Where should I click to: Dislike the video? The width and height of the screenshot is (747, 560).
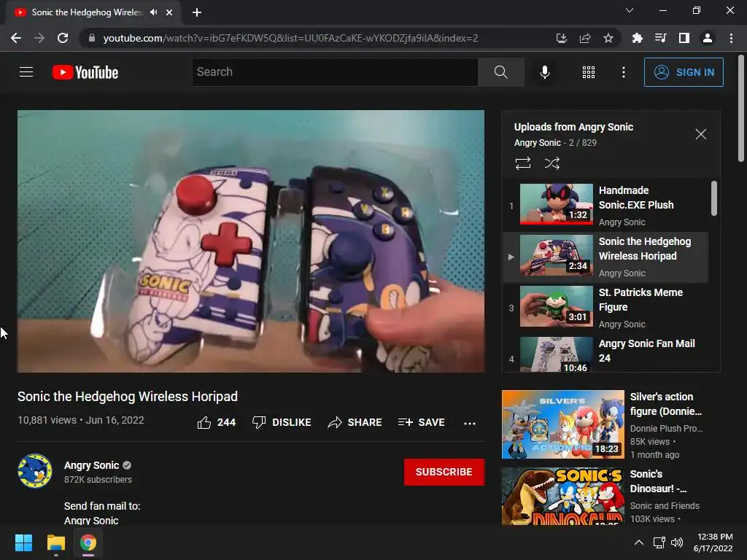(282, 422)
